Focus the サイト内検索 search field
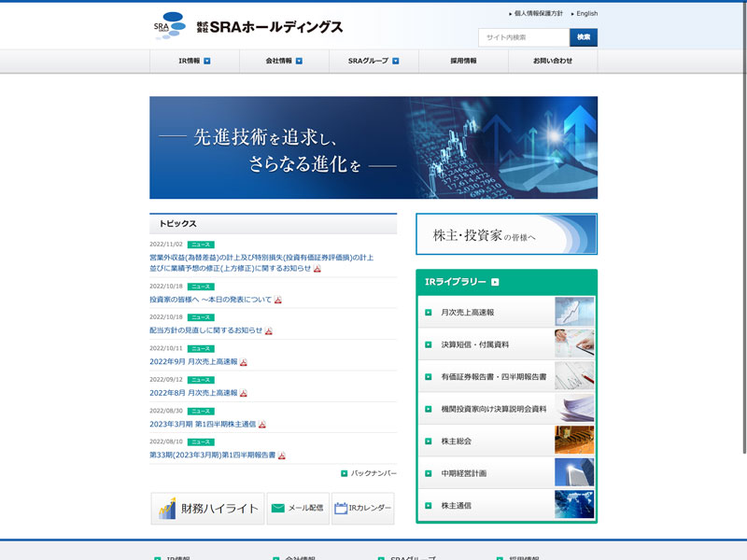Viewport: 747px width, 560px height. coord(523,37)
